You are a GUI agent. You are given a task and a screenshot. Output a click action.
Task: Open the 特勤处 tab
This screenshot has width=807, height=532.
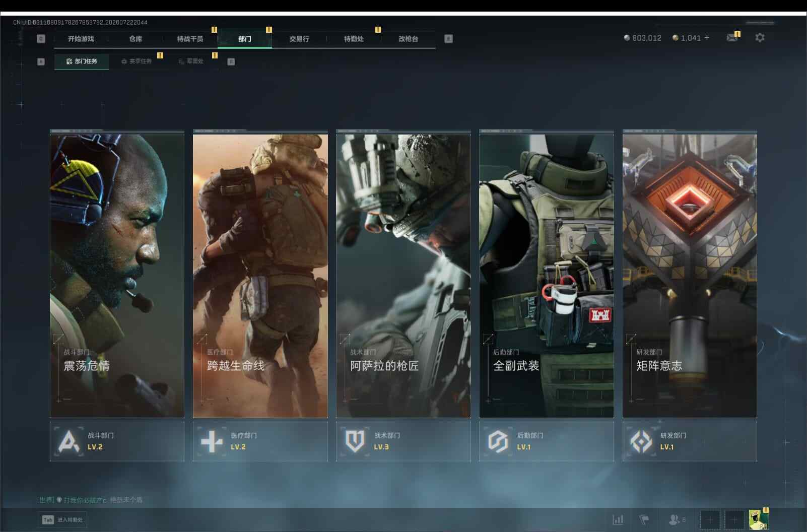click(354, 39)
